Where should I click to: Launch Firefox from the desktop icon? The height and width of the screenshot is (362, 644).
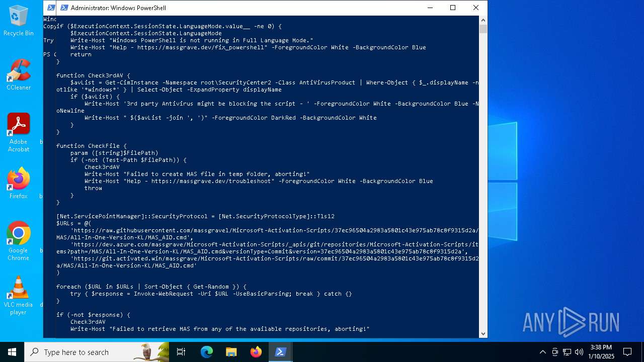[19, 184]
